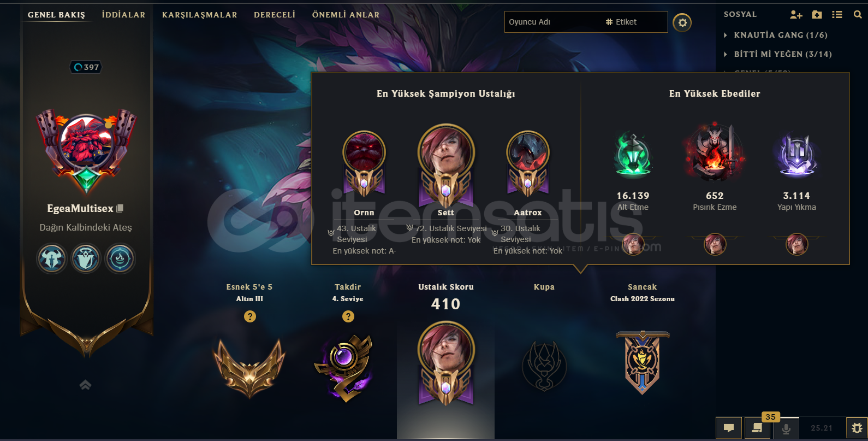Click the new folder icon in Sosyal
This screenshot has height=441, width=868.
(x=817, y=15)
